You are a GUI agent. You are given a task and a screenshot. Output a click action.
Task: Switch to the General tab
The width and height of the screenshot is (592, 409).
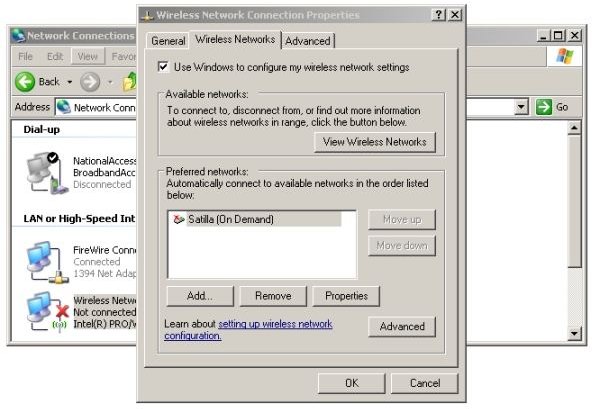[168, 41]
